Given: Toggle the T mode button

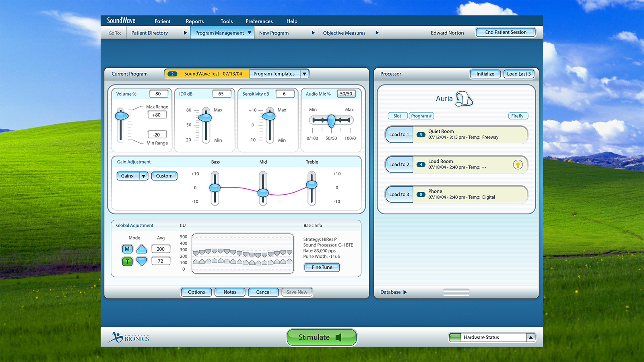Looking at the screenshot, I should 127,261.
